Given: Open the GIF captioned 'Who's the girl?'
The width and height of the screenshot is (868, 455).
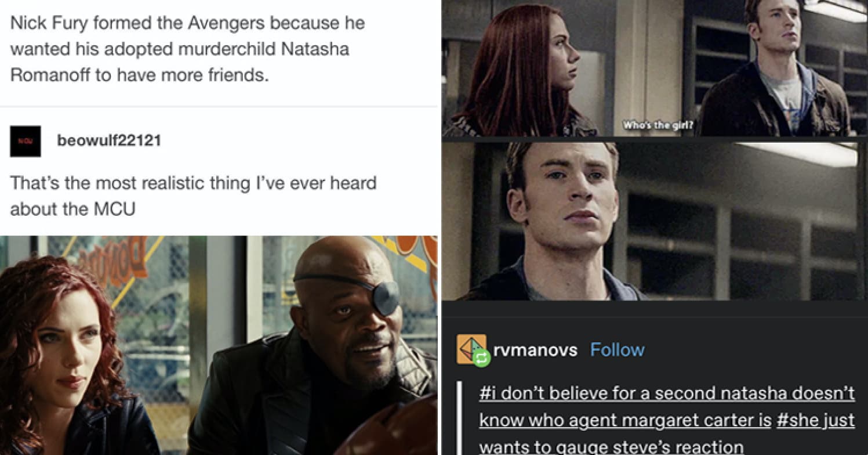Looking at the screenshot, I should pyautogui.click(x=655, y=68).
